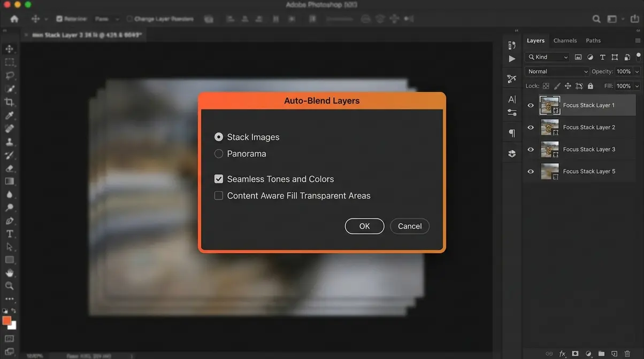Switch to the Paths tab
Image resolution: width=644 pixels, height=359 pixels.
point(593,41)
